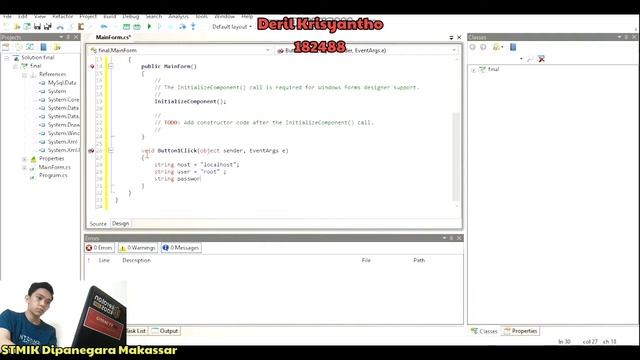The height and width of the screenshot is (360, 640).
Task: Open the Tools menu
Action: [201, 16]
